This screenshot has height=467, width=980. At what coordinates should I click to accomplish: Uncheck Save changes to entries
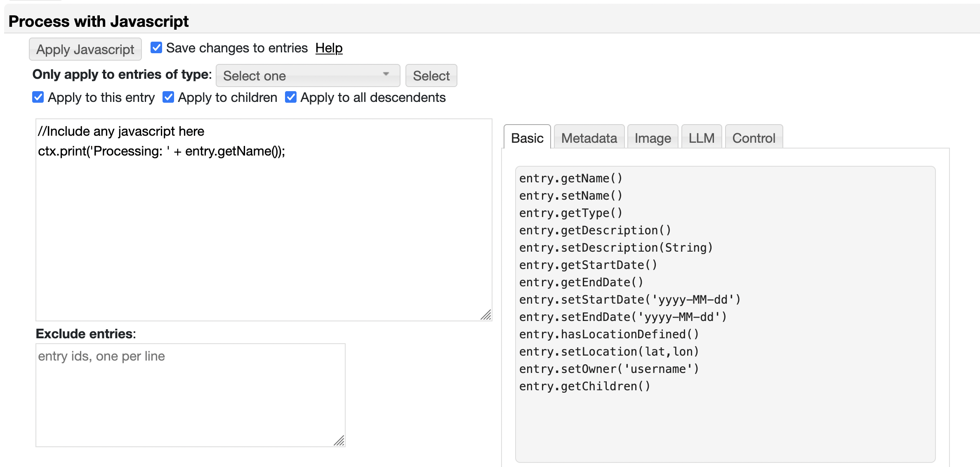click(156, 48)
